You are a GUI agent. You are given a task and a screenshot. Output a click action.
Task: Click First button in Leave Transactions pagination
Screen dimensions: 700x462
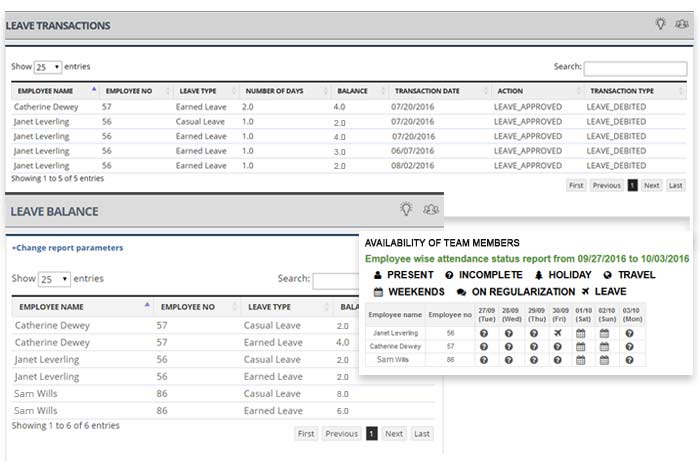click(576, 185)
